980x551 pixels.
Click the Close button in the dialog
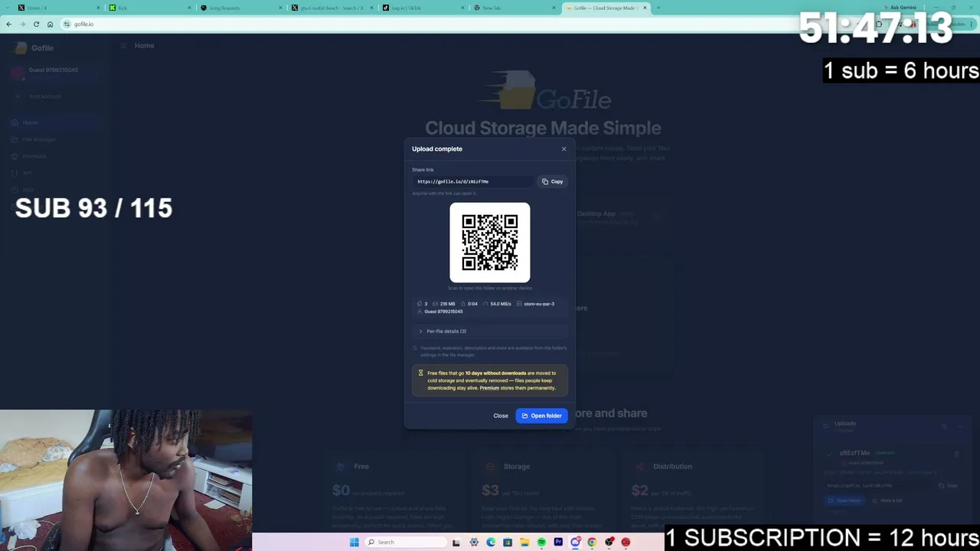(x=501, y=416)
